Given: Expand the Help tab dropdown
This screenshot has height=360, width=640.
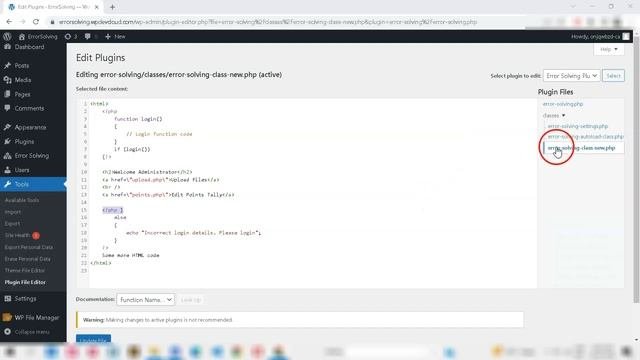Looking at the screenshot, I should coord(609,49).
